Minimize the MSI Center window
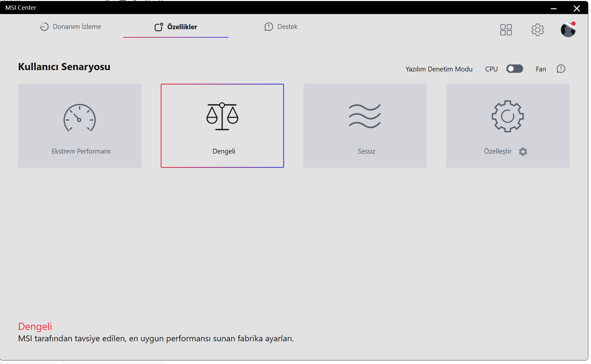This screenshot has width=591, height=364. coord(554,8)
